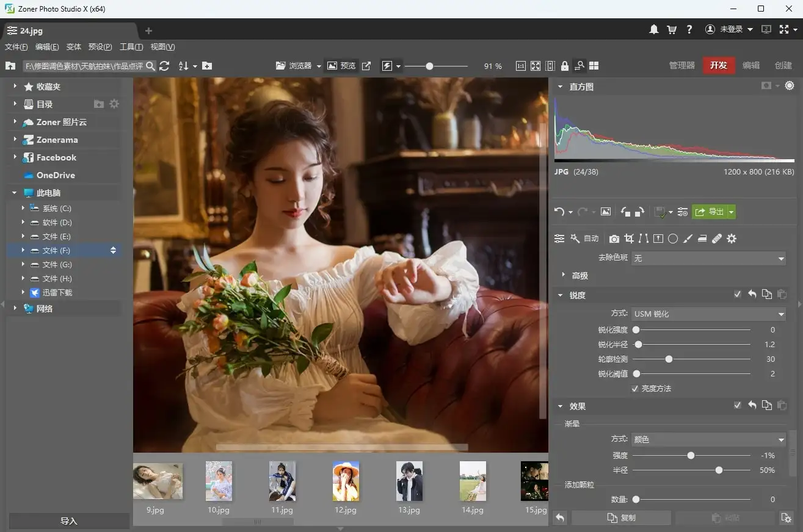Disable the 锐度 section checkbox

coord(738,295)
